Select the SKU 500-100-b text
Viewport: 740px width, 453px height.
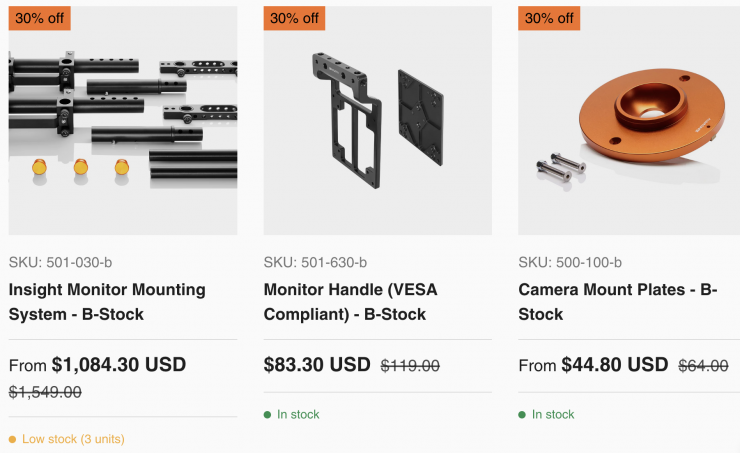tap(570, 263)
